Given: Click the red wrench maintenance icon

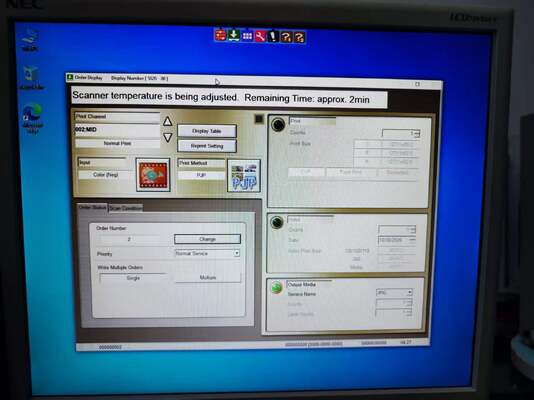Looking at the screenshot, I should 260,36.
